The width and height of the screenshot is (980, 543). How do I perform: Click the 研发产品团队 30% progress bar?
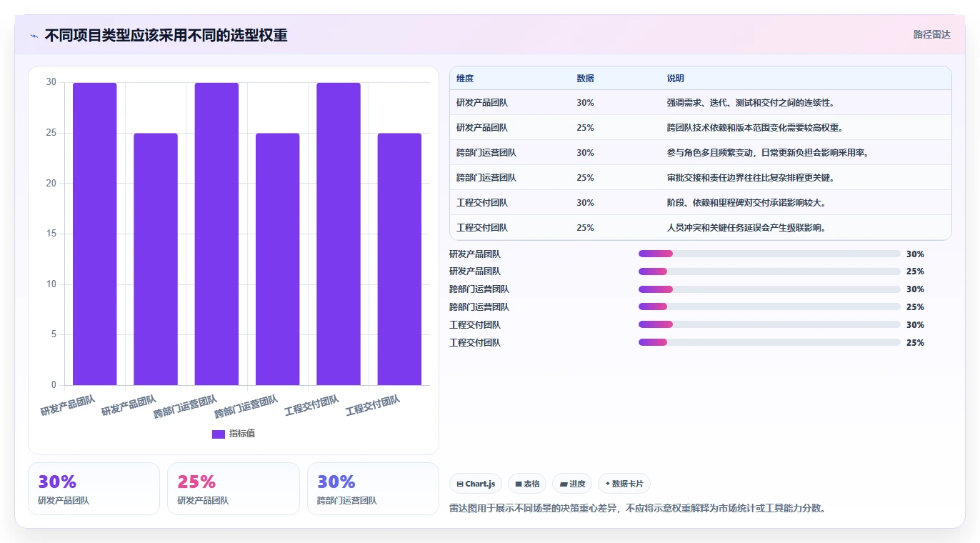[x=769, y=254]
